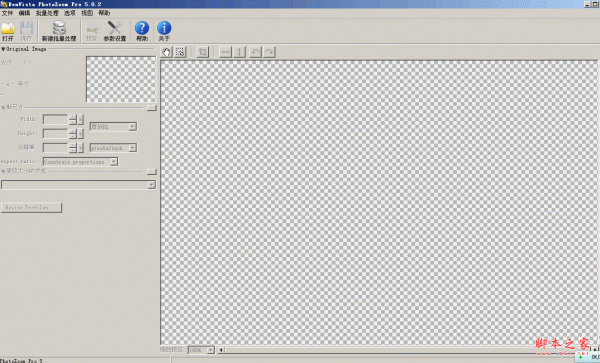600x363 pixels.
Task: Rotate image clockwise
Action: 269,52
